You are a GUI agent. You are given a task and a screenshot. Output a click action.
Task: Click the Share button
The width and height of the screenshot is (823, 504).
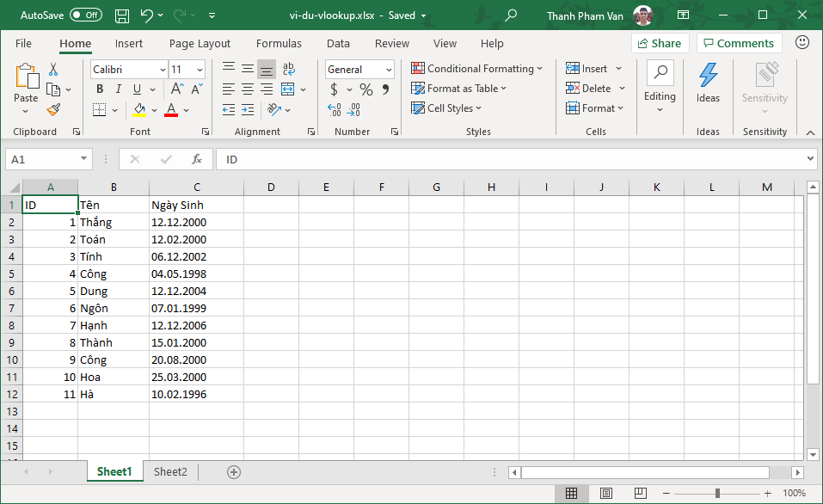[660, 44]
